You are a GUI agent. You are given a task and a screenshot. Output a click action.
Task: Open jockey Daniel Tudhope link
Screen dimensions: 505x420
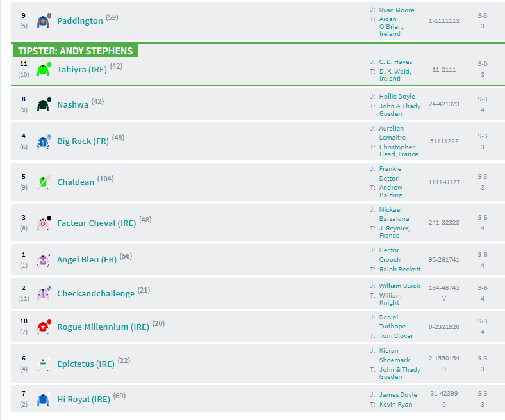[x=392, y=322]
